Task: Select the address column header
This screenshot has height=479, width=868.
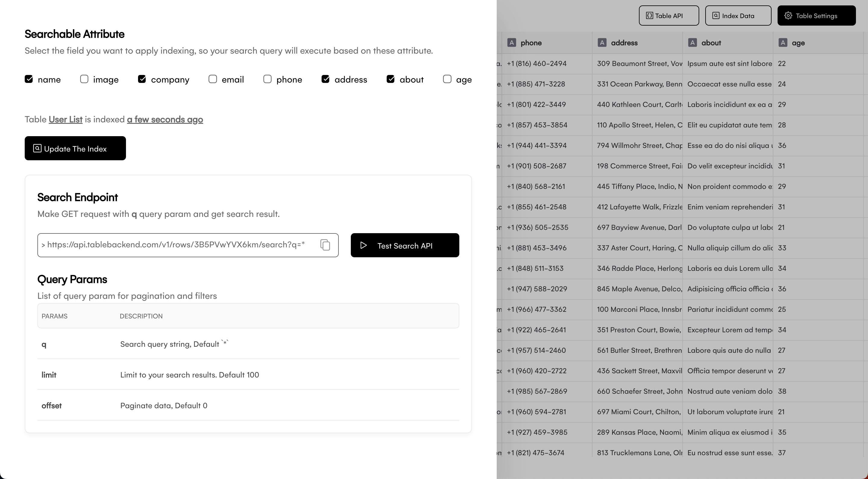Action: tap(637, 43)
